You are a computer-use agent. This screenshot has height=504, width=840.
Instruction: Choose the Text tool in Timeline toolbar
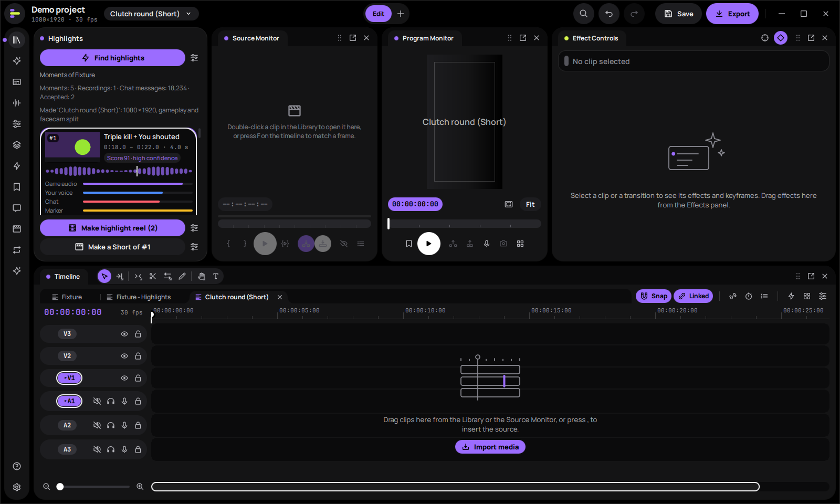click(216, 276)
